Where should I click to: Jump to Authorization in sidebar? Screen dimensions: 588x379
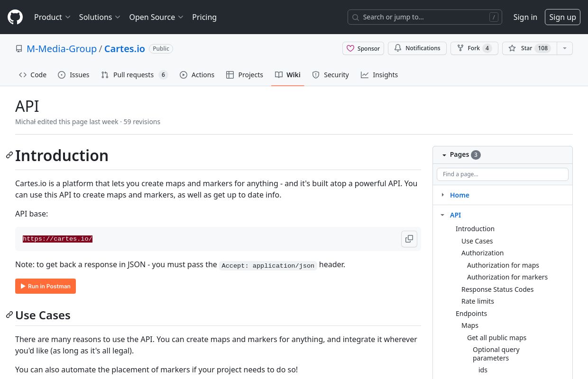482,253
